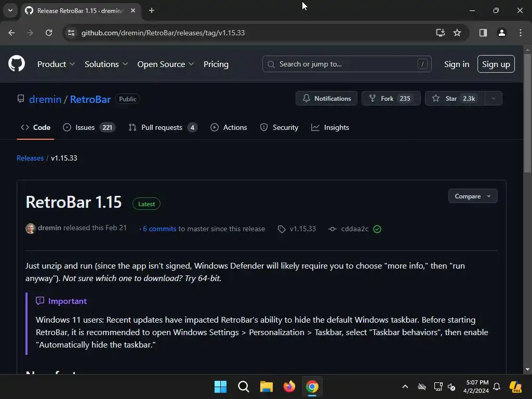Open File Explorer from the taskbar

[267, 387]
